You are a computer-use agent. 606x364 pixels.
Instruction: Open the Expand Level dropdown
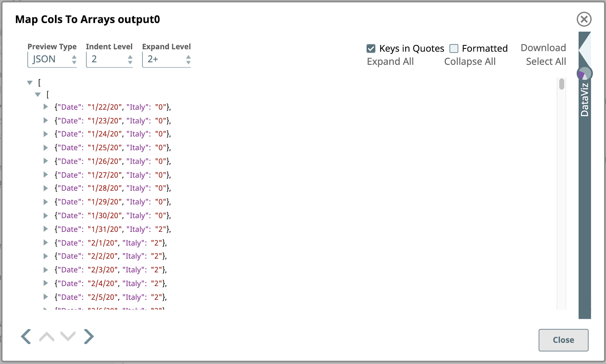(167, 59)
